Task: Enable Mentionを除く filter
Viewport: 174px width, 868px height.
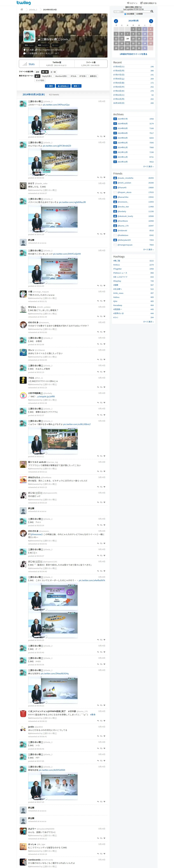Action: [61, 76]
